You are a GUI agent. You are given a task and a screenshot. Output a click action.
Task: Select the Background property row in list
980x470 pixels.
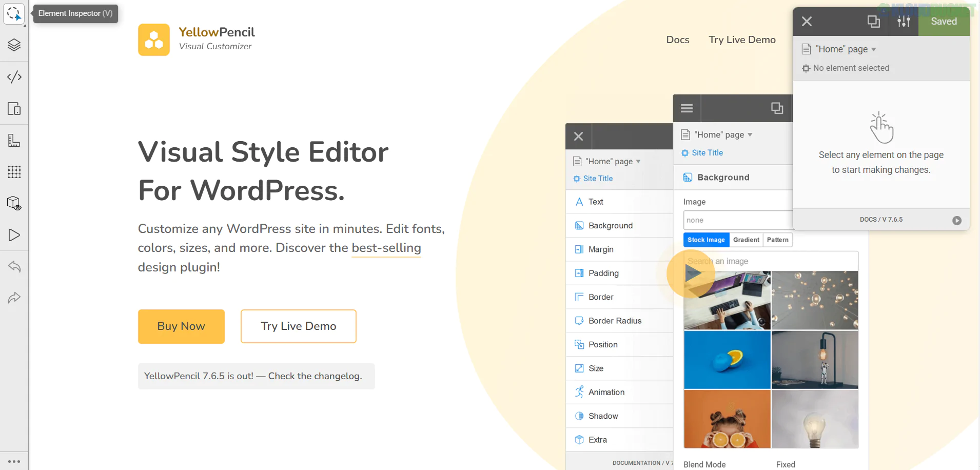click(x=619, y=226)
